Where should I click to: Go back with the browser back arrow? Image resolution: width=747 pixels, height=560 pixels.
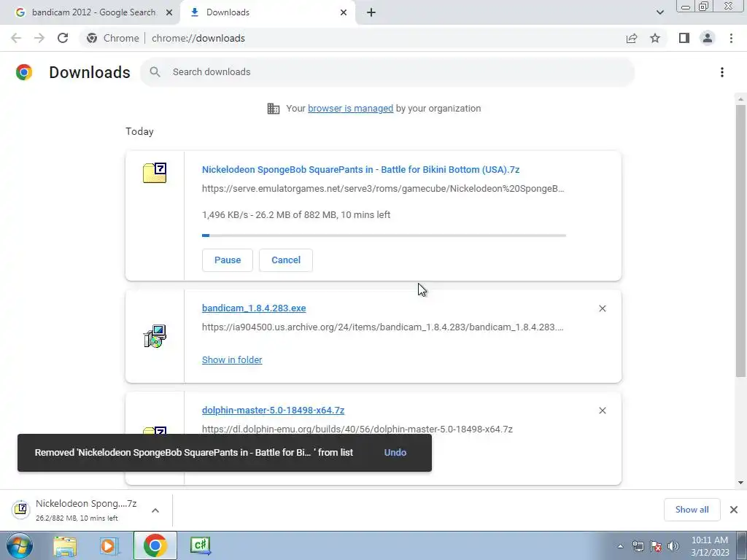click(x=16, y=38)
